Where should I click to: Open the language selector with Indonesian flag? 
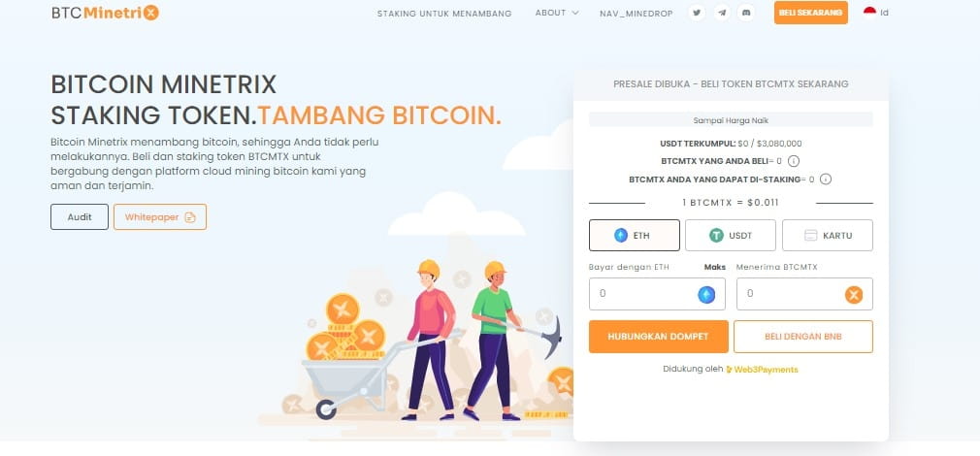coord(875,13)
